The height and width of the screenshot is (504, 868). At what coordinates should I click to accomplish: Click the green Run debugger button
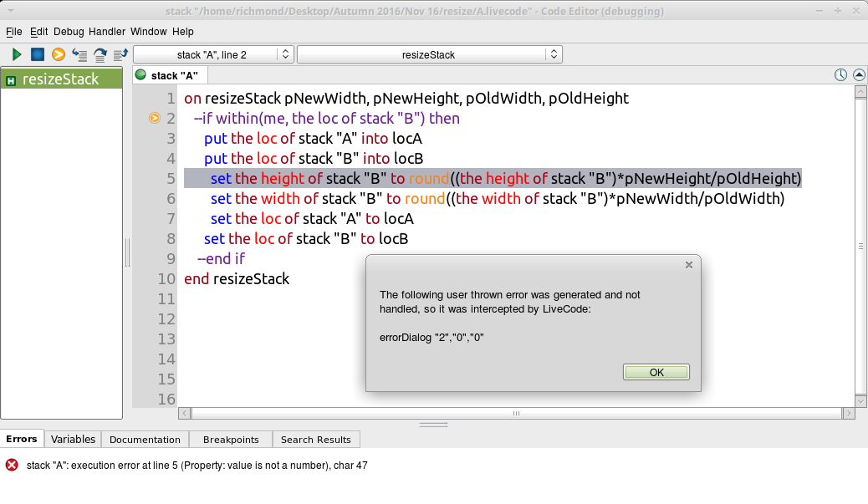point(17,54)
